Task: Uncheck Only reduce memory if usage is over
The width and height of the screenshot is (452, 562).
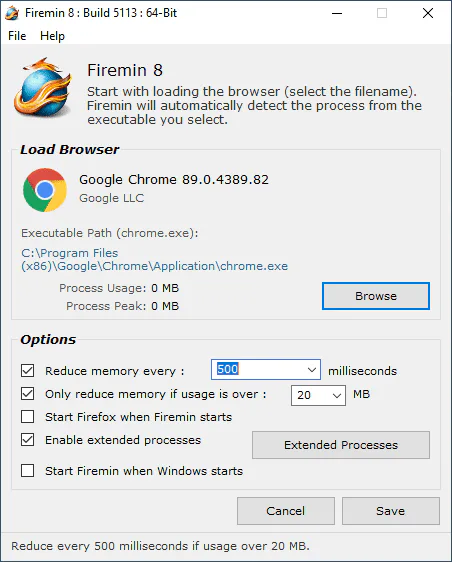Action: 28,394
